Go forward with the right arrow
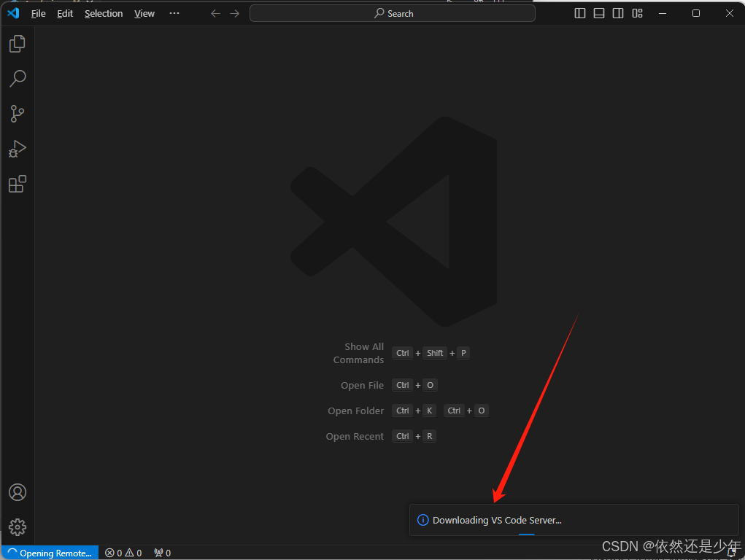This screenshot has width=745, height=560. click(235, 13)
